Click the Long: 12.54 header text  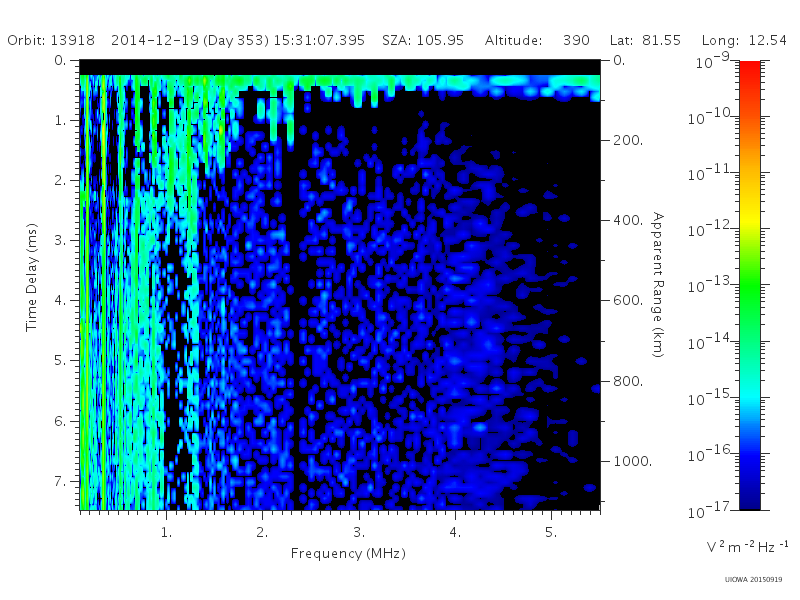point(744,41)
